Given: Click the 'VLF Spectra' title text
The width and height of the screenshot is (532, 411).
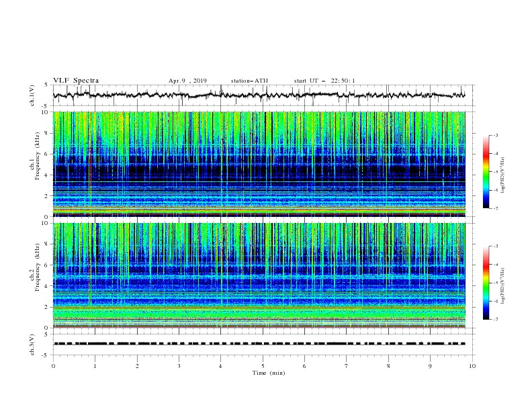Looking at the screenshot, I should pos(76,81).
